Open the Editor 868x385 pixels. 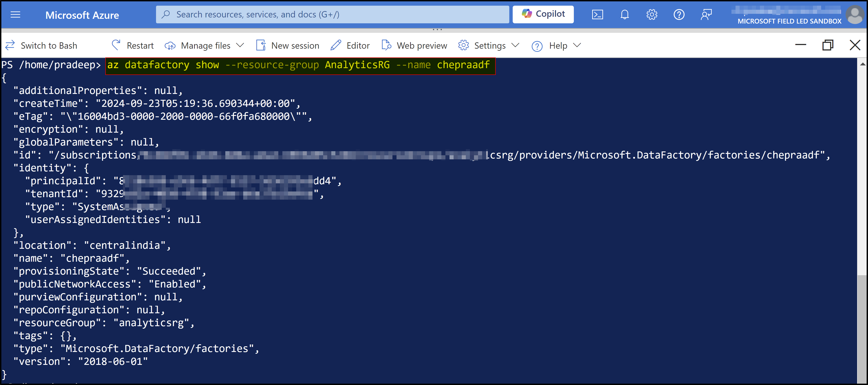[x=350, y=45]
